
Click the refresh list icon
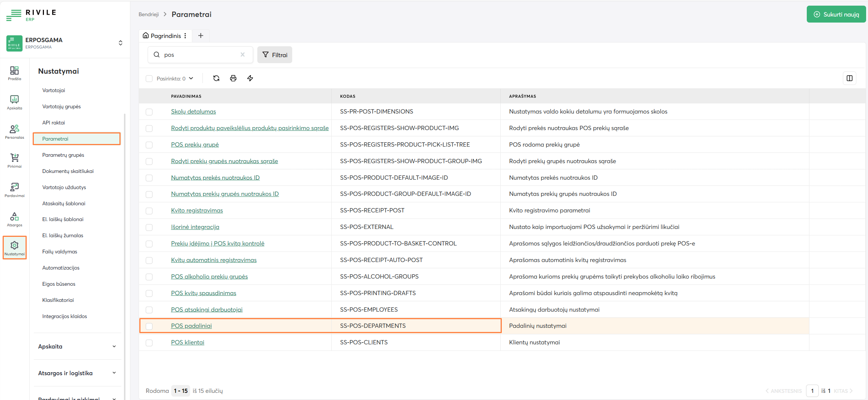tap(216, 78)
